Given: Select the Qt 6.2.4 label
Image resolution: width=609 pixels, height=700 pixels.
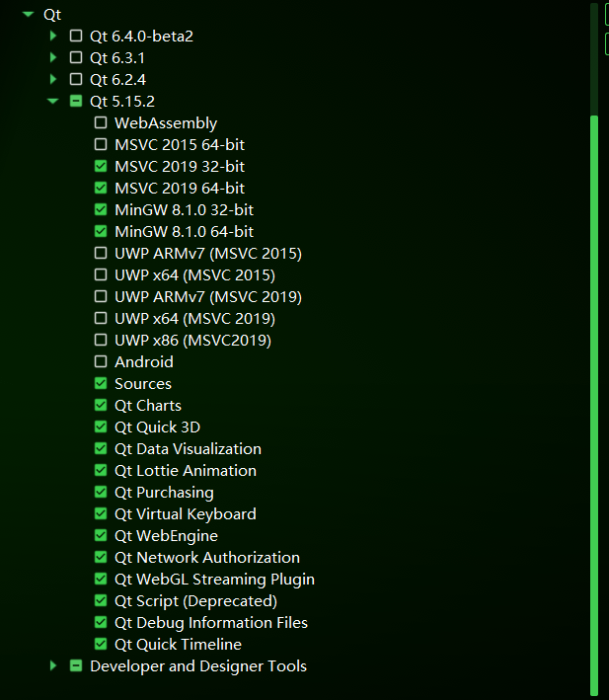Looking at the screenshot, I should click(117, 79).
